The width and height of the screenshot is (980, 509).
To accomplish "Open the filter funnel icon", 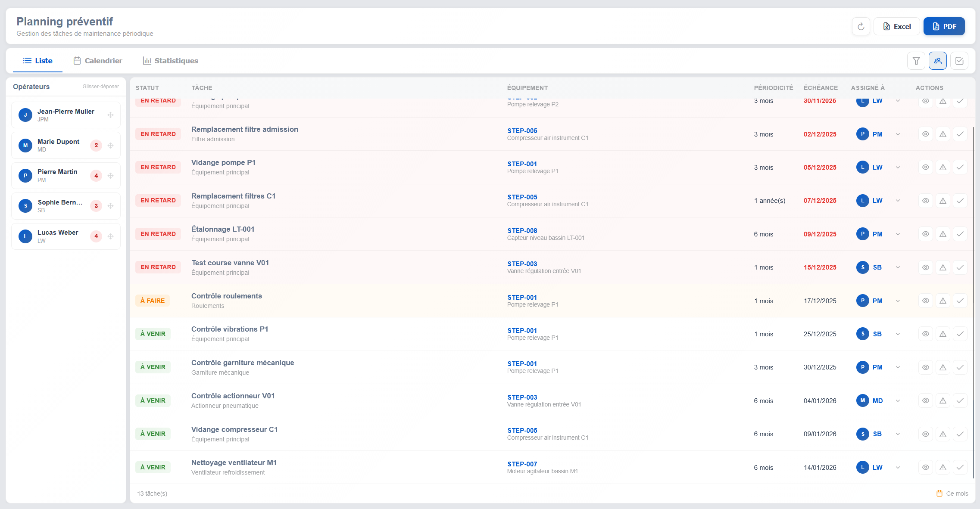I will pyautogui.click(x=916, y=61).
